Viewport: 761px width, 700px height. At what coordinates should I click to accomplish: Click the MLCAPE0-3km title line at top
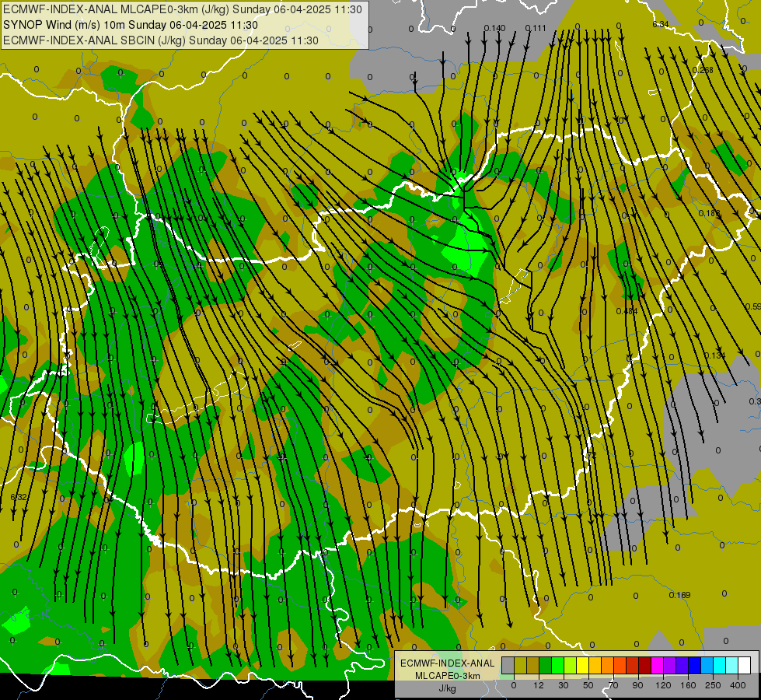(x=183, y=9)
